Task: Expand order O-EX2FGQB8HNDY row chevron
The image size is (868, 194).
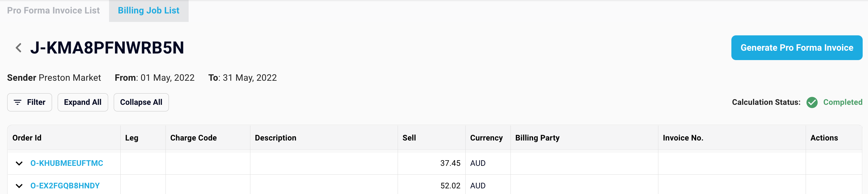Action: click(x=19, y=186)
